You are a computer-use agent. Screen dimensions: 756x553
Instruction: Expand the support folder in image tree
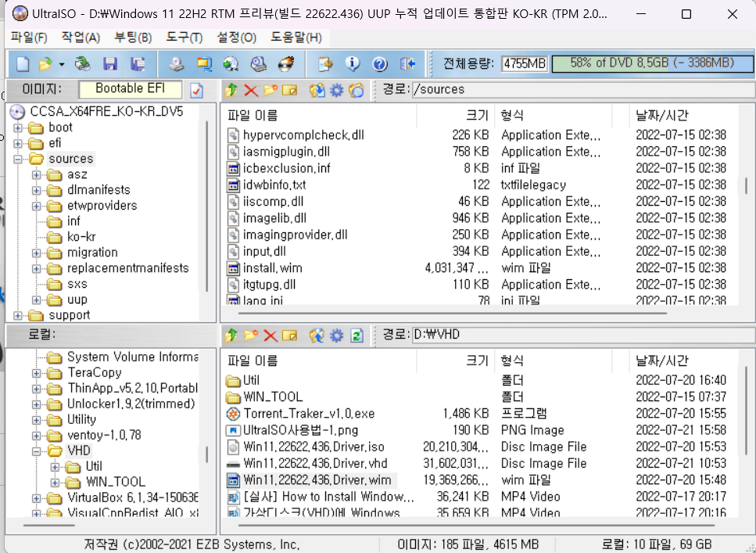[18, 315]
